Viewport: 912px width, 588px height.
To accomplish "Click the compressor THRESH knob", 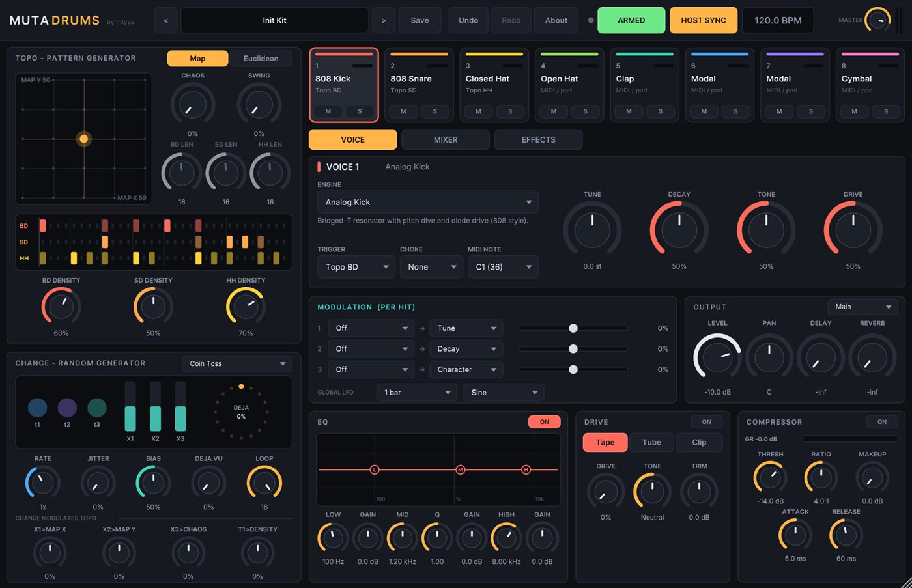I will 770,478.
